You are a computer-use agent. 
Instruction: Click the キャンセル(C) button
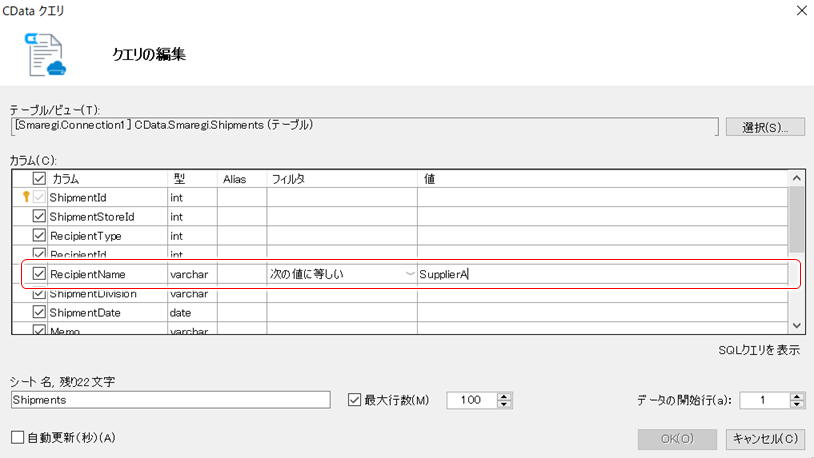(x=765, y=439)
